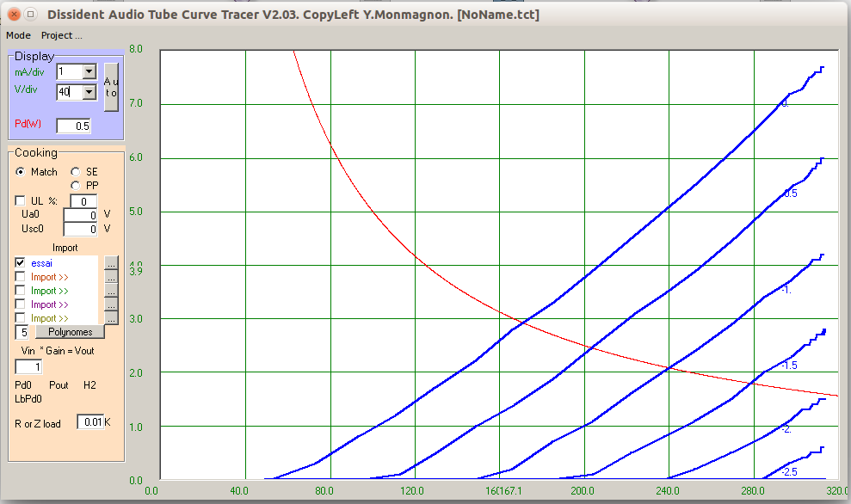
Task: Click browse button beside the olive Import row
Action: pos(110,318)
